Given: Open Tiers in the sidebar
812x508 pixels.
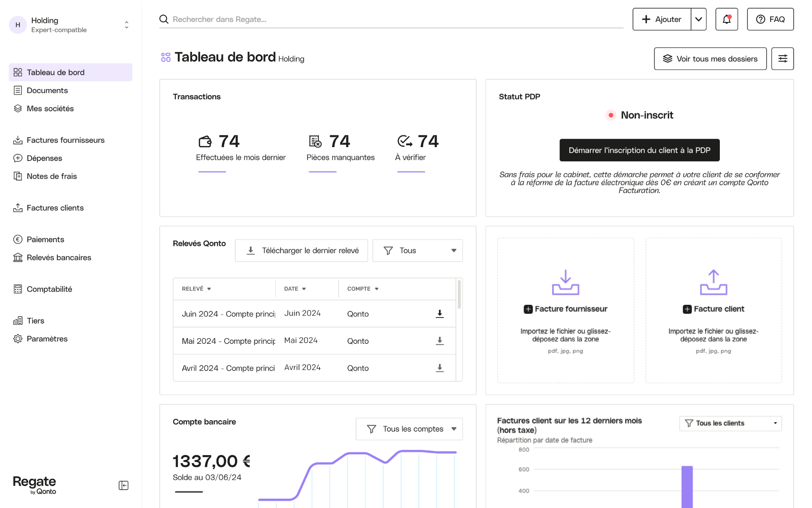Looking at the screenshot, I should click(x=71, y=321).
